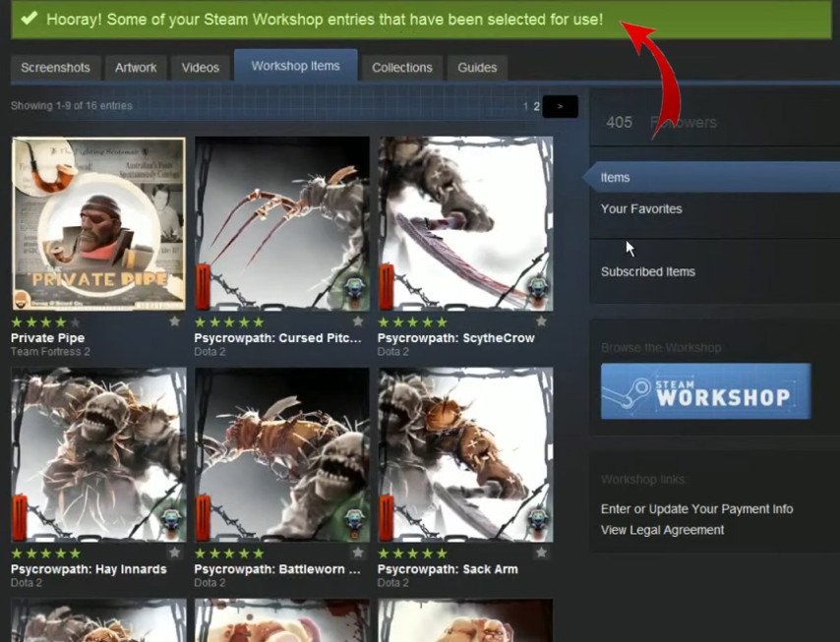Open the Steam Workshop banner logo
The height and width of the screenshot is (642, 840).
click(x=706, y=391)
